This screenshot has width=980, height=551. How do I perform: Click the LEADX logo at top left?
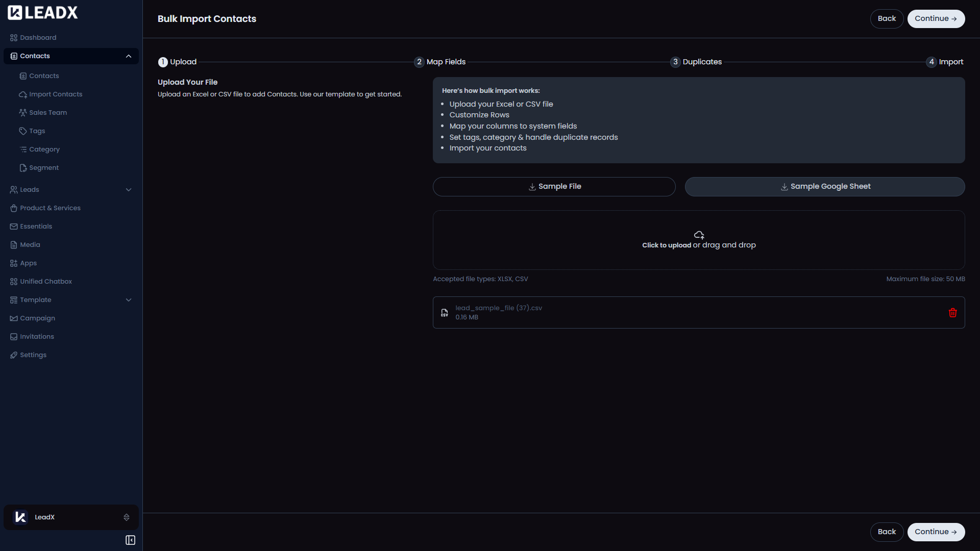click(x=42, y=12)
